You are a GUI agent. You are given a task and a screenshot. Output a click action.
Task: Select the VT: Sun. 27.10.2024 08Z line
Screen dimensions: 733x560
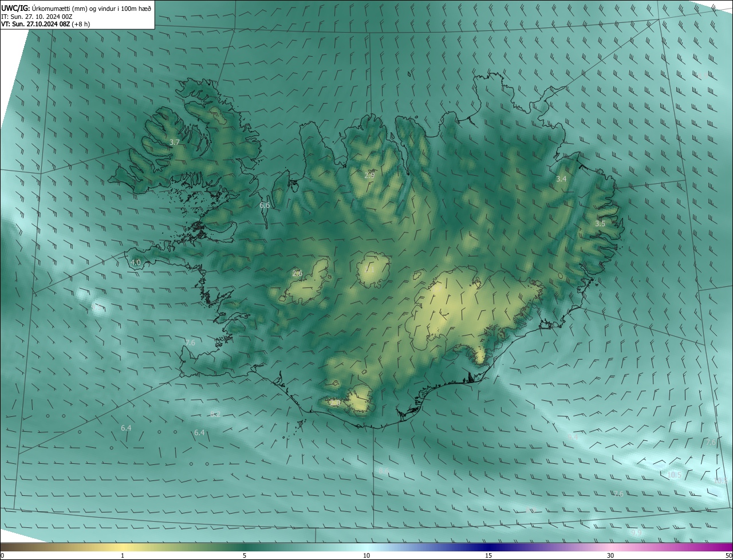[45, 24]
